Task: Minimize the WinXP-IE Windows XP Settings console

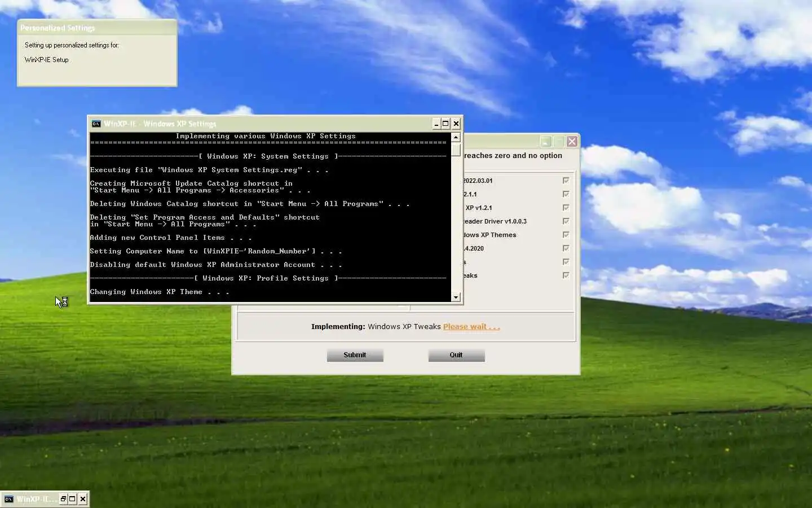Action: tap(436, 124)
